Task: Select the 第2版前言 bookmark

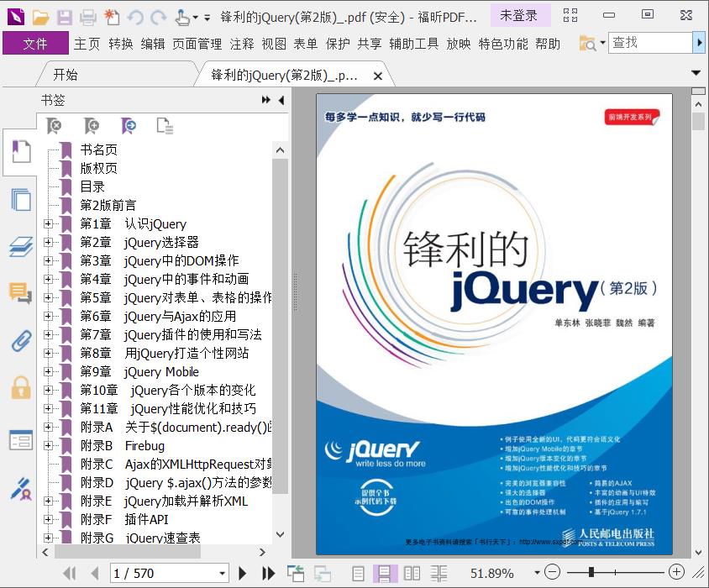Action: click(108, 205)
